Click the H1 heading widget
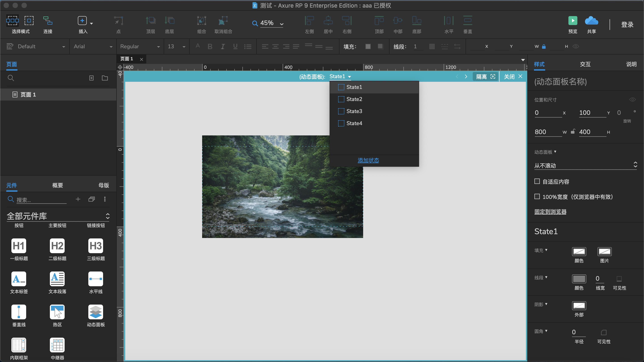 coord(19,246)
